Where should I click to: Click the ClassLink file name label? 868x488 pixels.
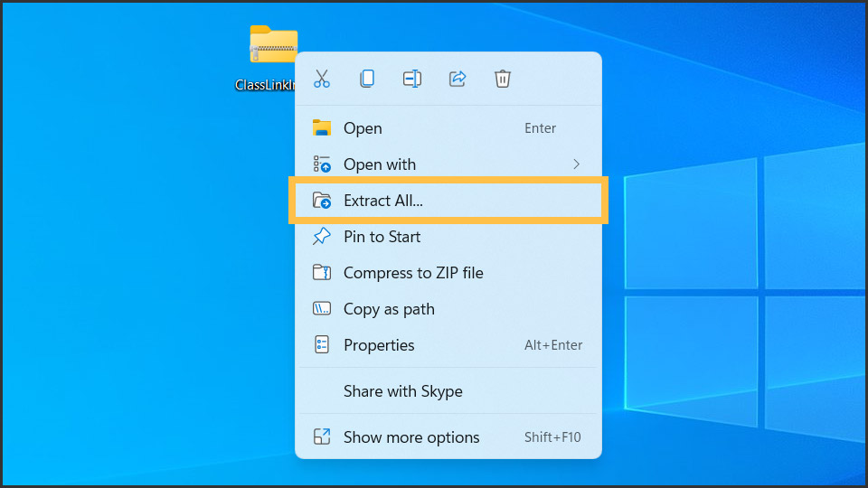265,85
